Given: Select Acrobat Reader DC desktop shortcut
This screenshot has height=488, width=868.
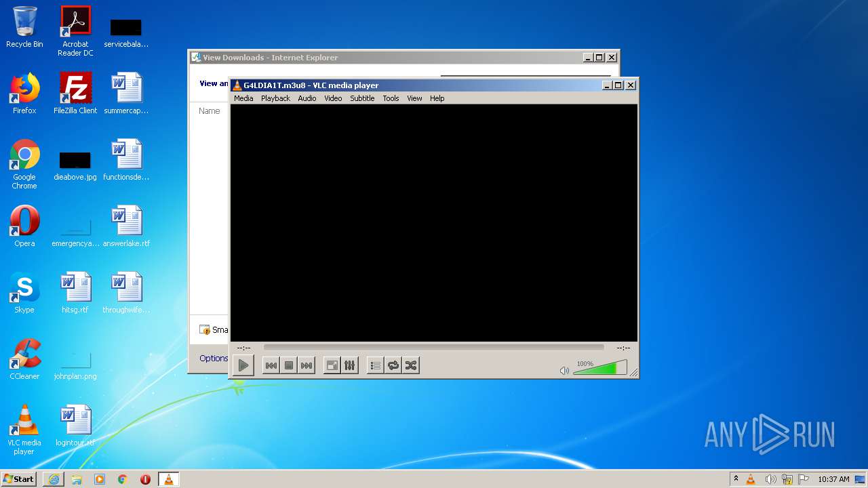Looking at the screenshot, I should click(75, 30).
